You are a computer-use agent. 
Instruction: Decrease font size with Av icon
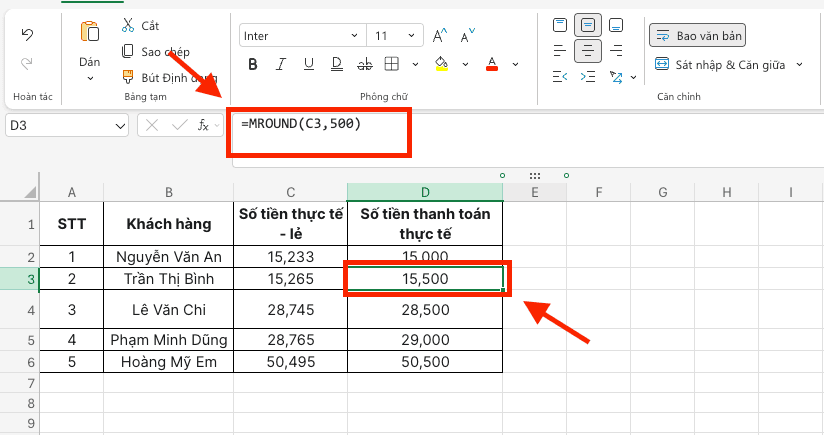(x=467, y=36)
